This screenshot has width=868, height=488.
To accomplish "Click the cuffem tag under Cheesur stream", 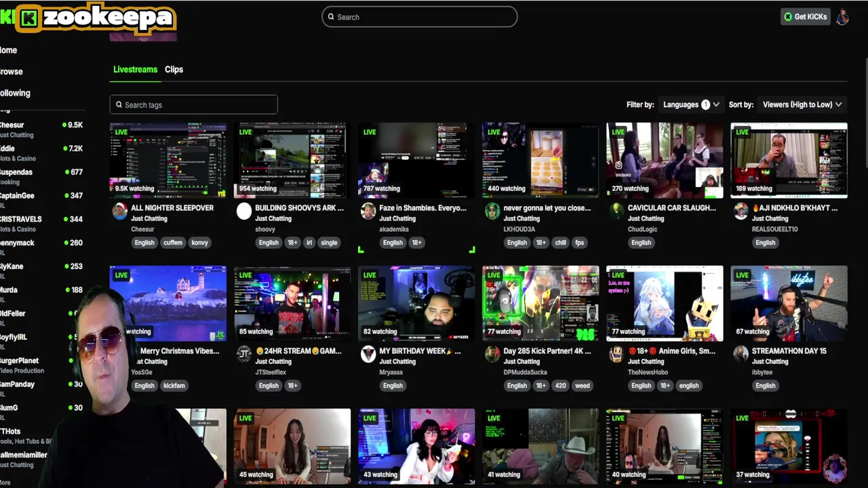I will coord(173,243).
